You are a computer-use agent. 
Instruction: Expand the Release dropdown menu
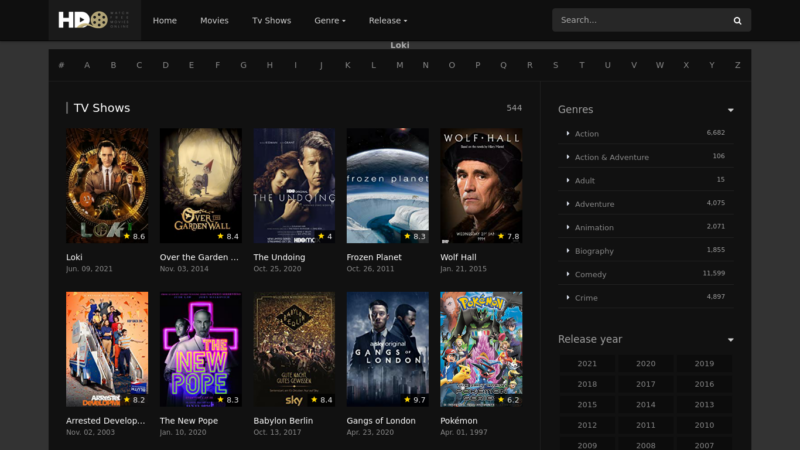click(x=388, y=20)
